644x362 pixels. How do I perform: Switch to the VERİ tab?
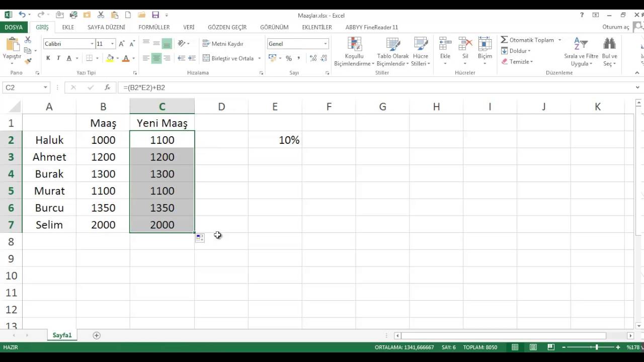coord(189,27)
